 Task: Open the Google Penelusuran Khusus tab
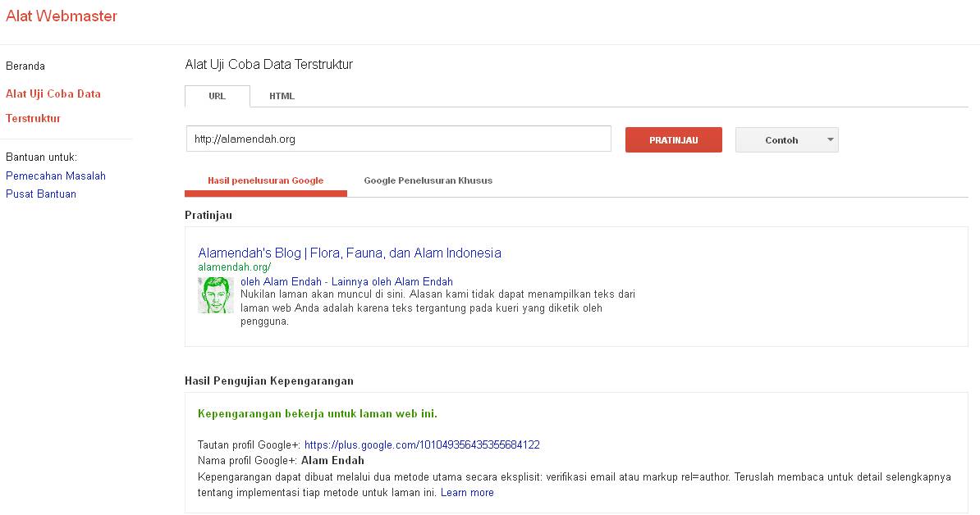(x=428, y=180)
